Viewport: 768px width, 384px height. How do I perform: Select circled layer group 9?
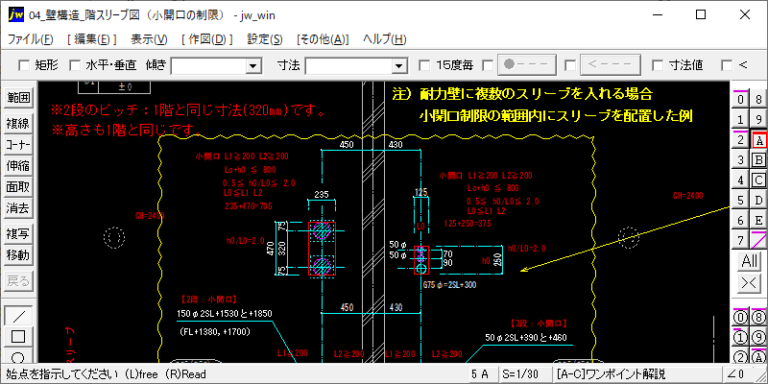pos(758,337)
